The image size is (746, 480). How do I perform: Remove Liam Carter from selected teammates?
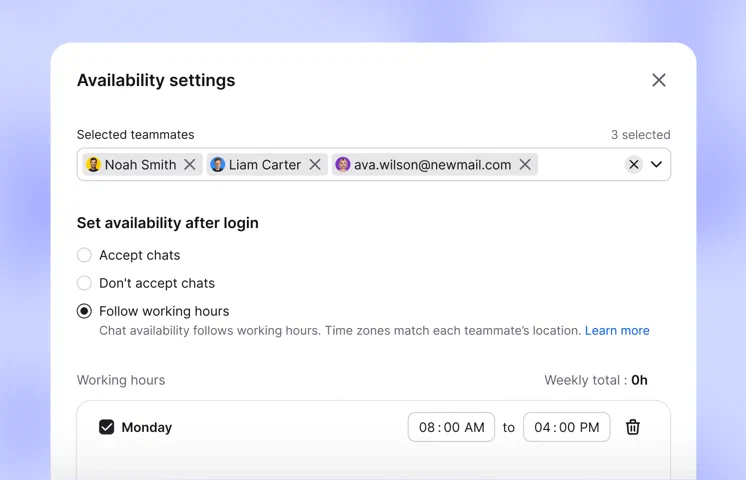pyautogui.click(x=314, y=165)
